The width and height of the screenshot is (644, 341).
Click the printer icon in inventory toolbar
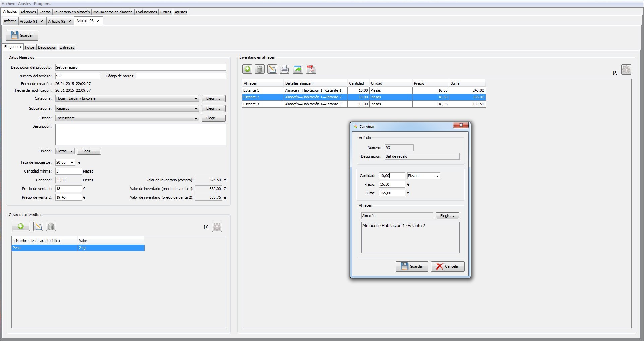click(285, 69)
